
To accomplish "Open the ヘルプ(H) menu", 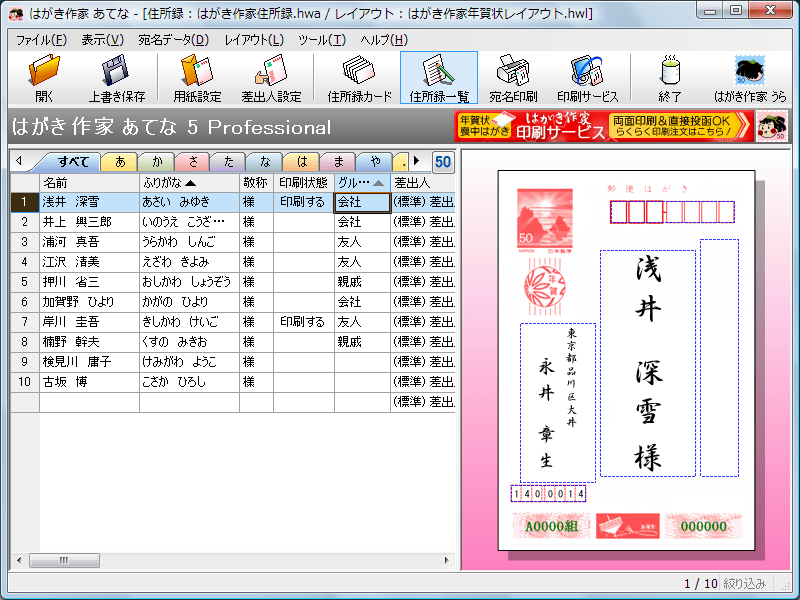I will click(384, 40).
